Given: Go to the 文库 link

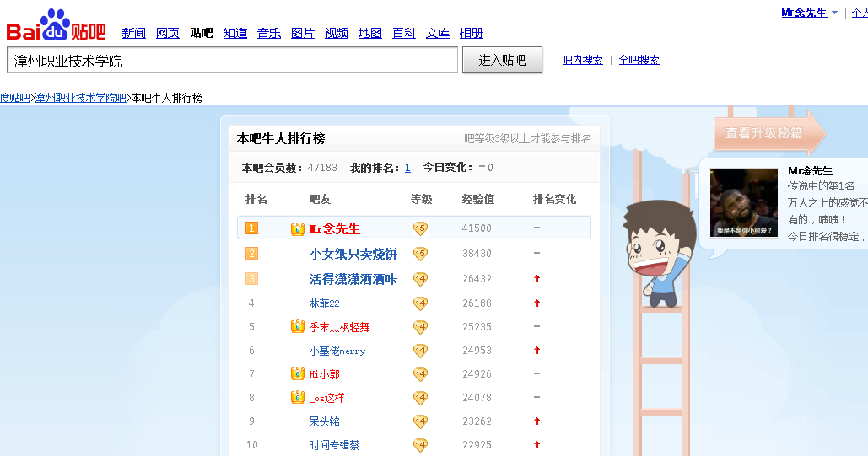Looking at the screenshot, I should (437, 33).
